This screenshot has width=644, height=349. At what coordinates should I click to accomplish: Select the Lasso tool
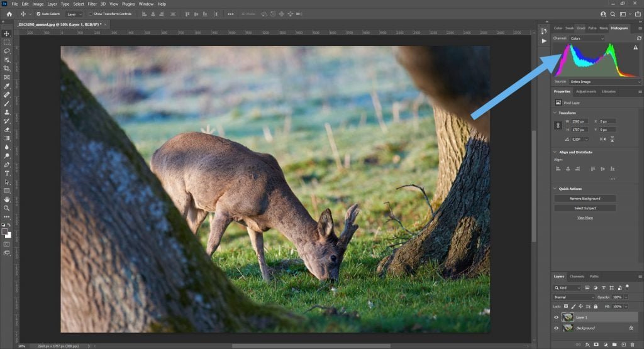pos(7,51)
